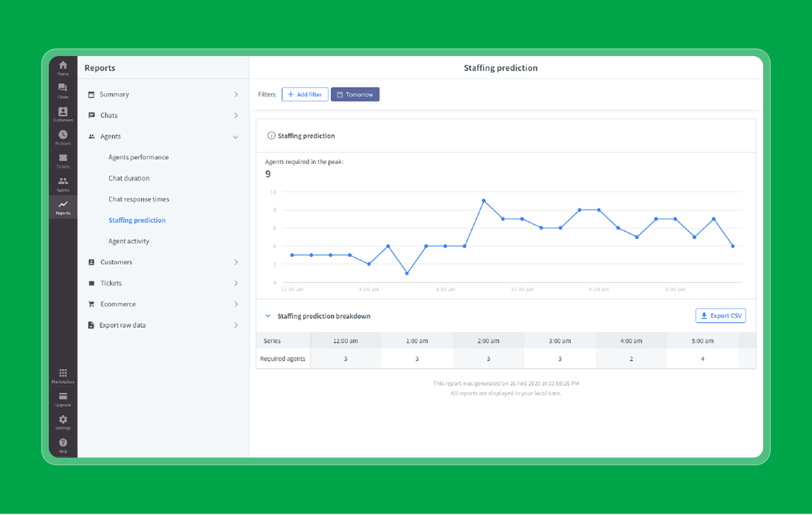Open the Chat response times report
Screen dimensions: 812x515
139,199
